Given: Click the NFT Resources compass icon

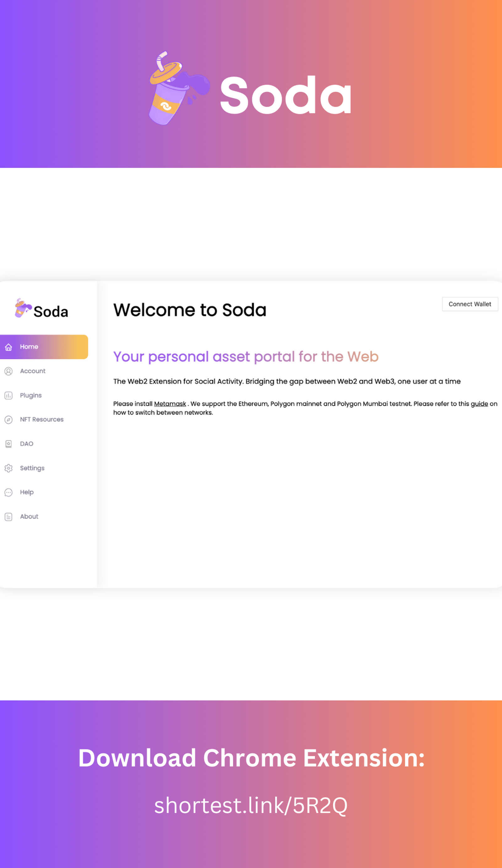Looking at the screenshot, I should coord(8,420).
